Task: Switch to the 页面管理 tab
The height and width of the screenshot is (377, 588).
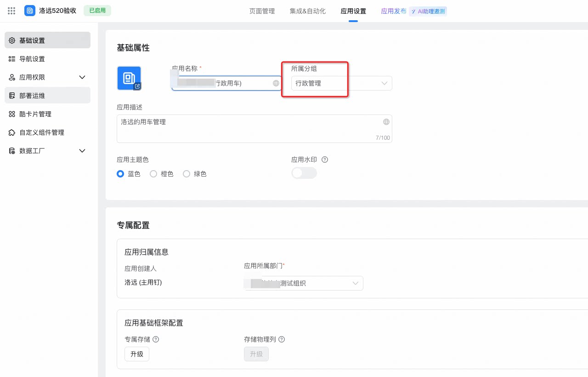Action: click(x=262, y=11)
